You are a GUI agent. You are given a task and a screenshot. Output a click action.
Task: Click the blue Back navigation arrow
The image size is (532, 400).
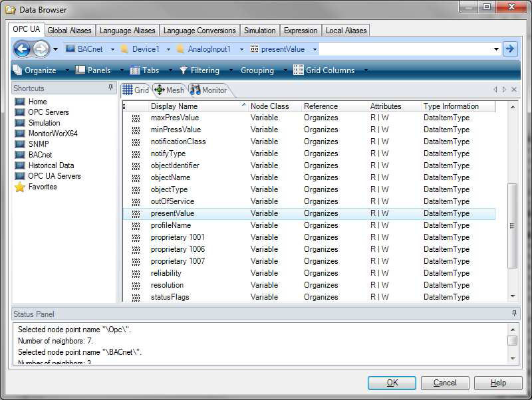[x=22, y=49]
